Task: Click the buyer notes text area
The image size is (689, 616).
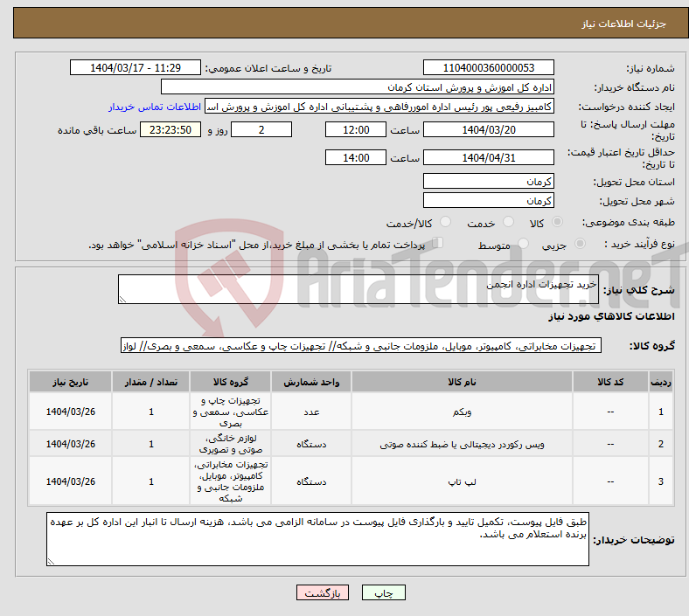Action: tap(317, 539)
